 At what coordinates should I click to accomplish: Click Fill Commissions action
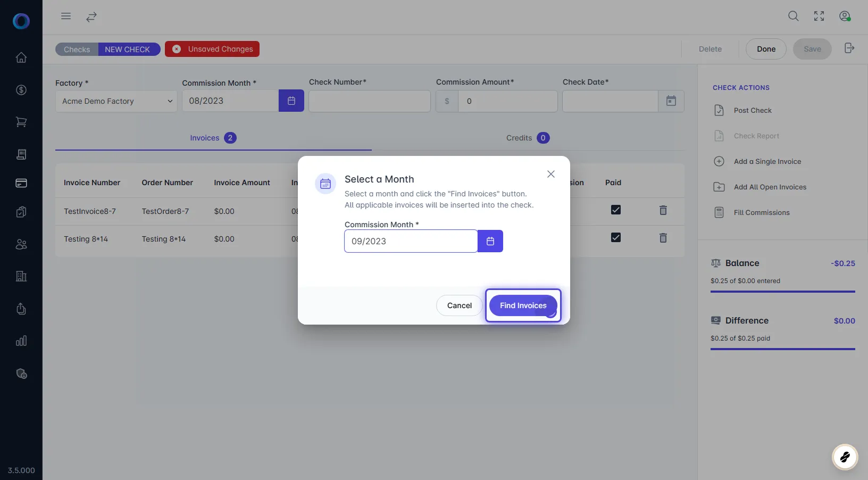(x=761, y=212)
